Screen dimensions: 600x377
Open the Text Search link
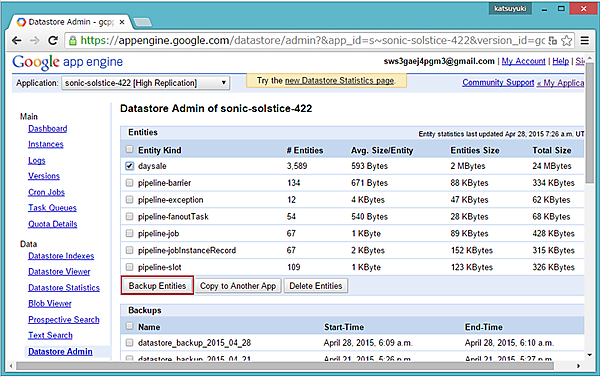tap(51, 335)
